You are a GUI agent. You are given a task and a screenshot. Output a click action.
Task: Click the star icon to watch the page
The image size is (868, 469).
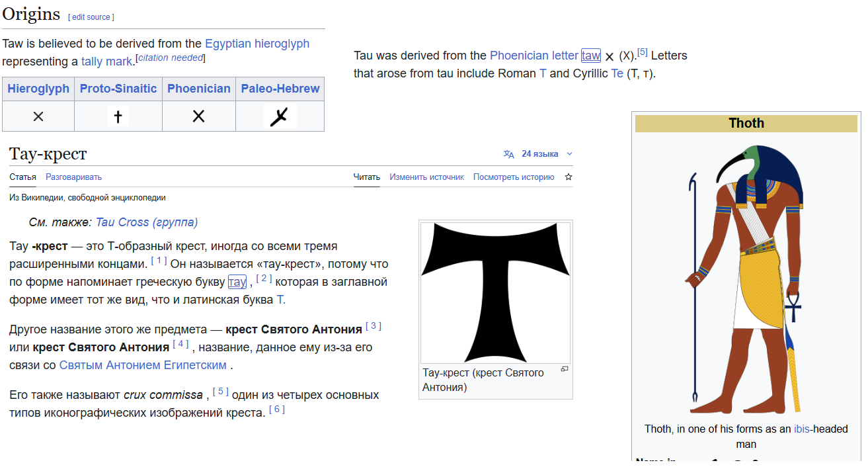coord(569,177)
